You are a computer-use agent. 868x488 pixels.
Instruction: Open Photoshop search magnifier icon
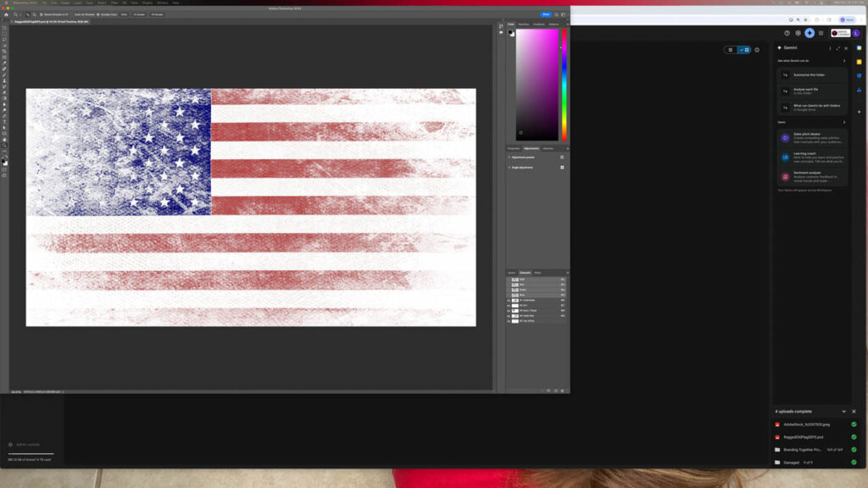click(556, 14)
